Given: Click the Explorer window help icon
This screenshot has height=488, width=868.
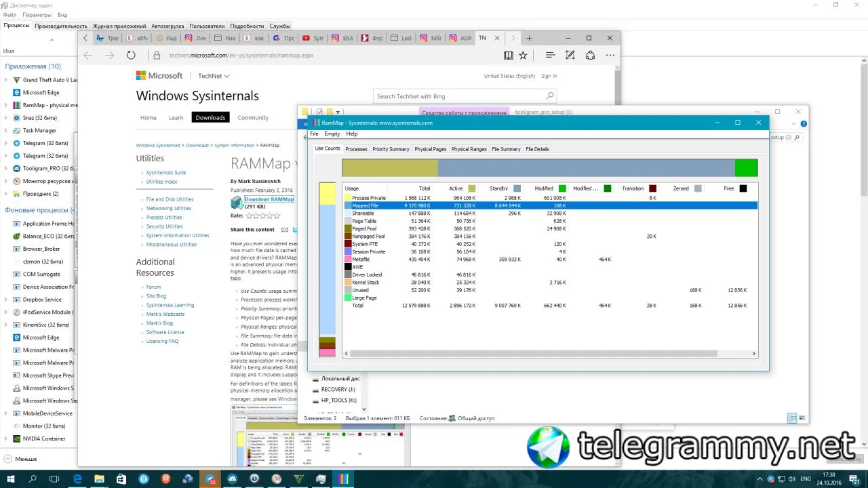Looking at the screenshot, I should [x=804, y=124].
